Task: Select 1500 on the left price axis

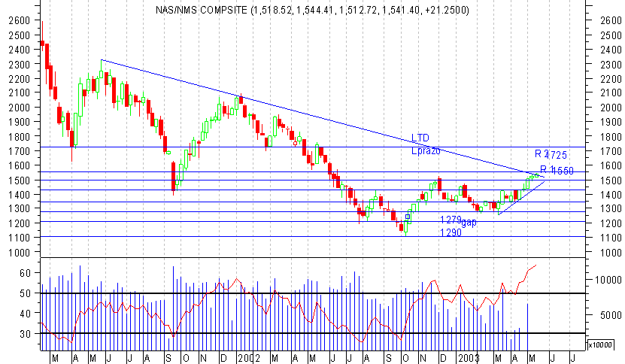Action: tap(19, 180)
